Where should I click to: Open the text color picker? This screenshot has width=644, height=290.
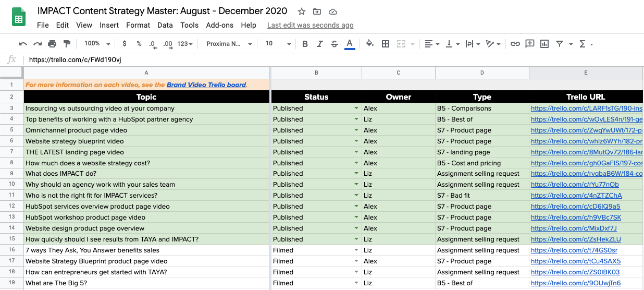click(350, 44)
